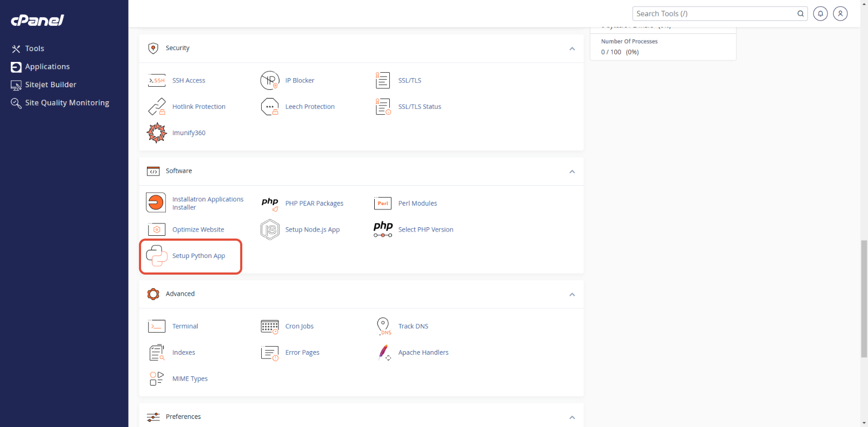Click the Preferences section header title
Screen dimensions: 868x427
coord(183,417)
